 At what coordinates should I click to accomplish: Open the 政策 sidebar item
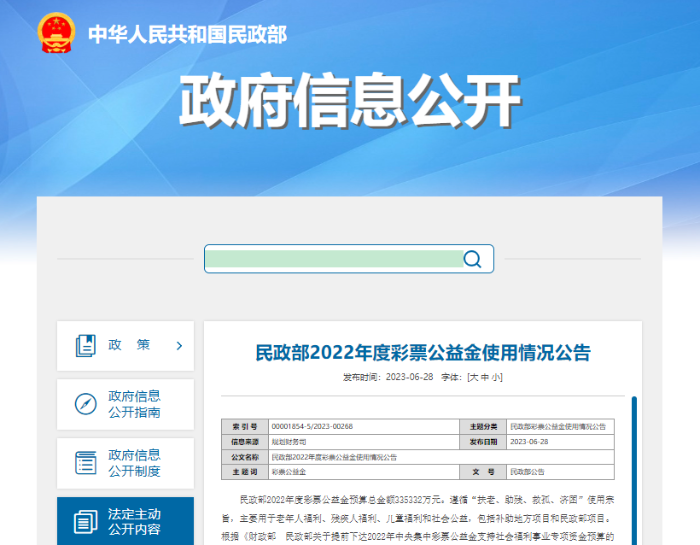click(x=125, y=345)
